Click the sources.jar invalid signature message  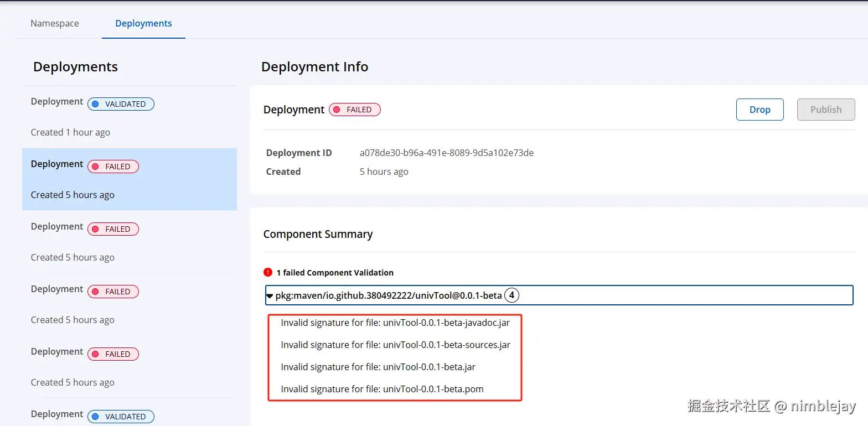[395, 345]
